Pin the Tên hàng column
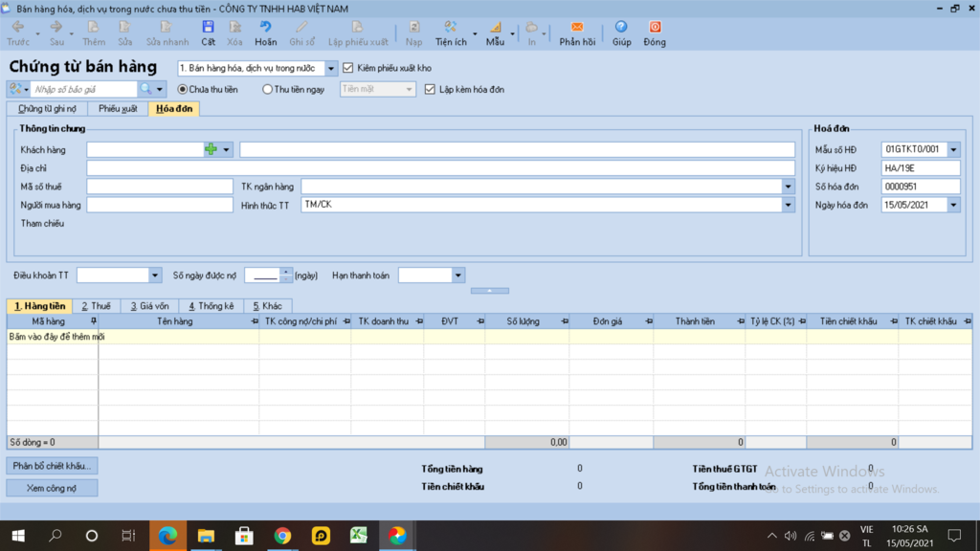 coord(255,321)
